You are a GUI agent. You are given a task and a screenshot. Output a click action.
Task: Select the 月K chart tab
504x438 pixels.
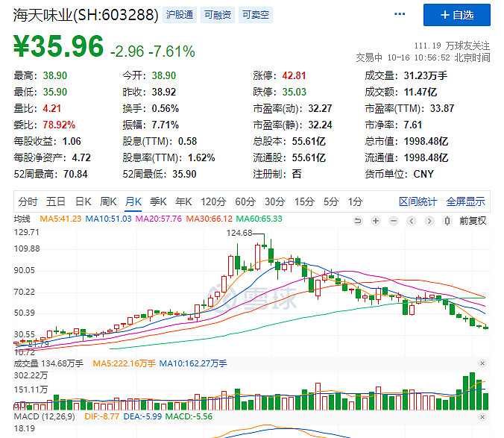coord(133,201)
